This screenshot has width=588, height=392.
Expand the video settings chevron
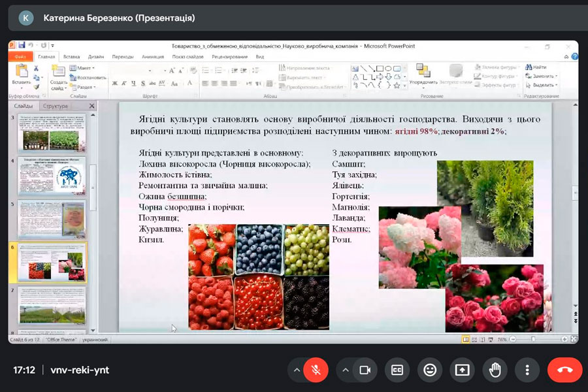point(346,370)
